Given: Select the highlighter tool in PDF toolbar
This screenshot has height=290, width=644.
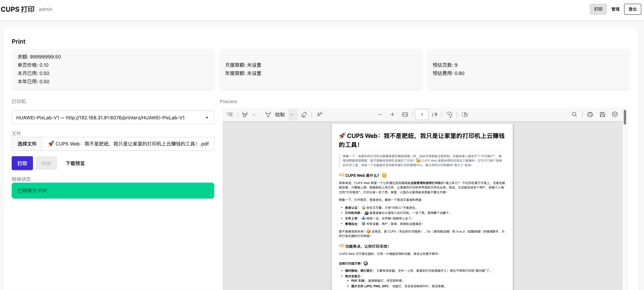Looking at the screenshot, I should tap(245, 115).
